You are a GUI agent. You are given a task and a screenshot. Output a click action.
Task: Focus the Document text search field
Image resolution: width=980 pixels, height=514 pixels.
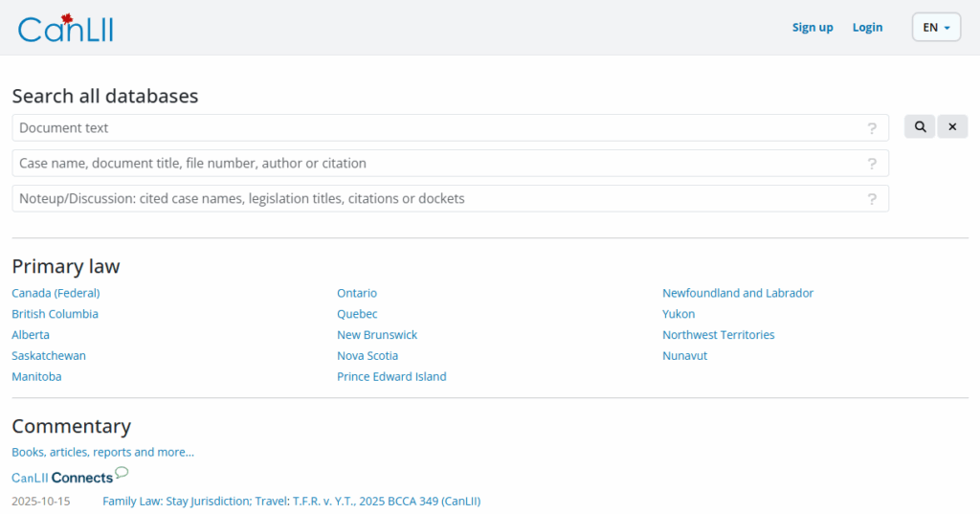435,128
